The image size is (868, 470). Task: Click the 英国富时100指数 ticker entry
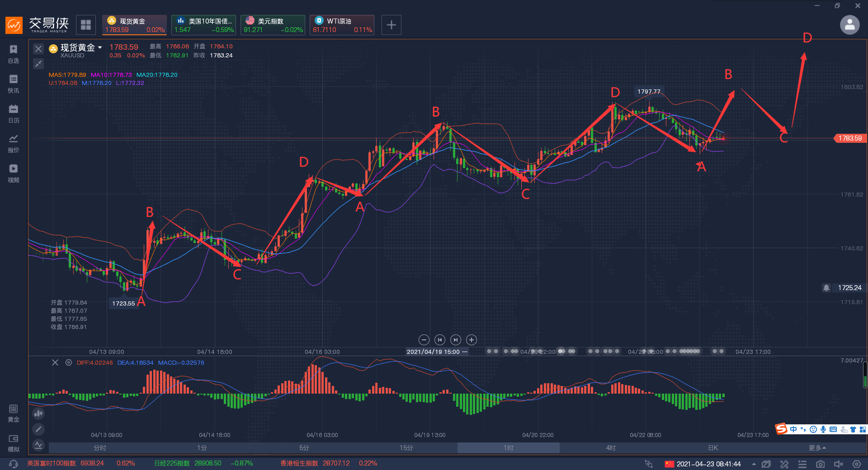pyautogui.click(x=81, y=464)
